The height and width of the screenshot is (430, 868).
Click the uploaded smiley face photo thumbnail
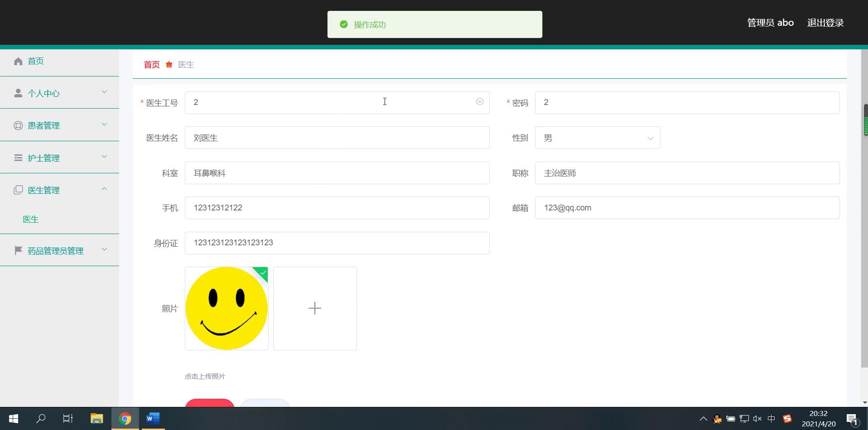point(227,308)
